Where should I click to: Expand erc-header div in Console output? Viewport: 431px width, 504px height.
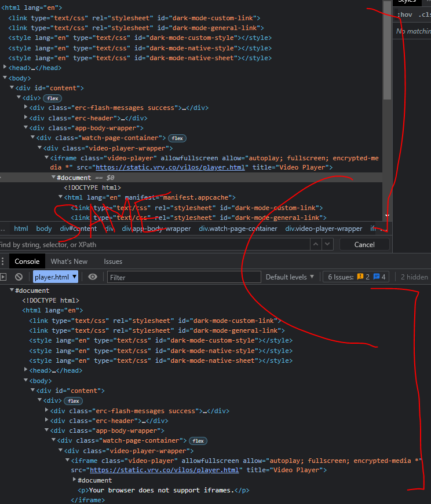point(47,420)
